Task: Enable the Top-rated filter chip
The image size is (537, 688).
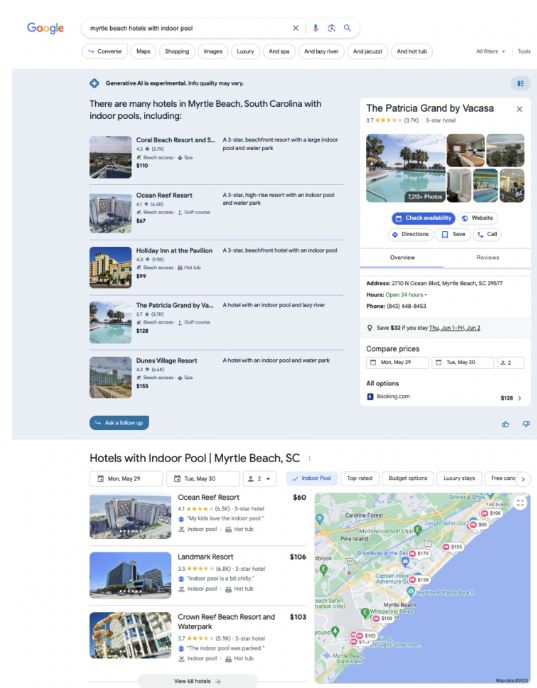Action: click(x=359, y=478)
